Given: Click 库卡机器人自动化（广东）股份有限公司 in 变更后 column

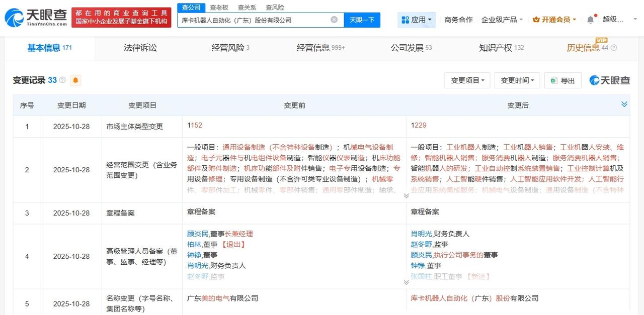Looking at the screenshot, I should (474, 298).
